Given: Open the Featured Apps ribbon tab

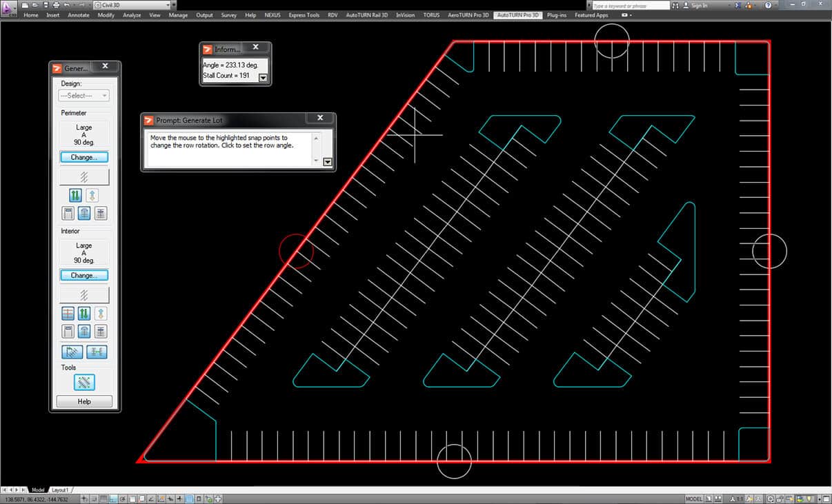Looking at the screenshot, I should pos(591,14).
